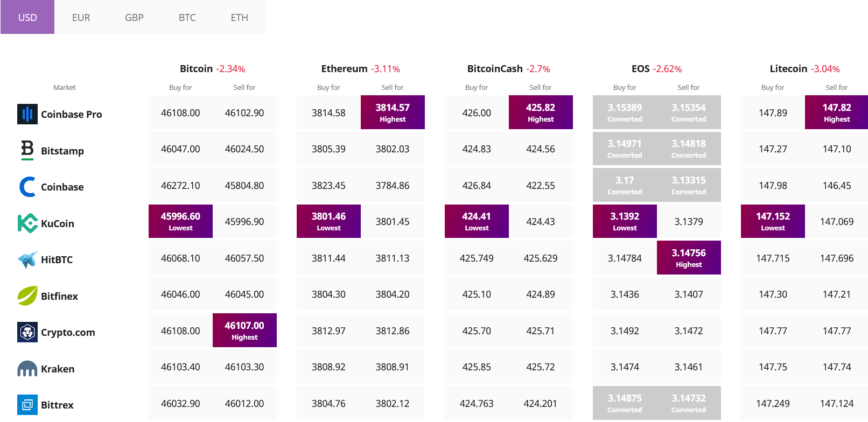This screenshot has width=868, height=422.
Task: Click the KuCoin logo icon
Action: coord(27,223)
